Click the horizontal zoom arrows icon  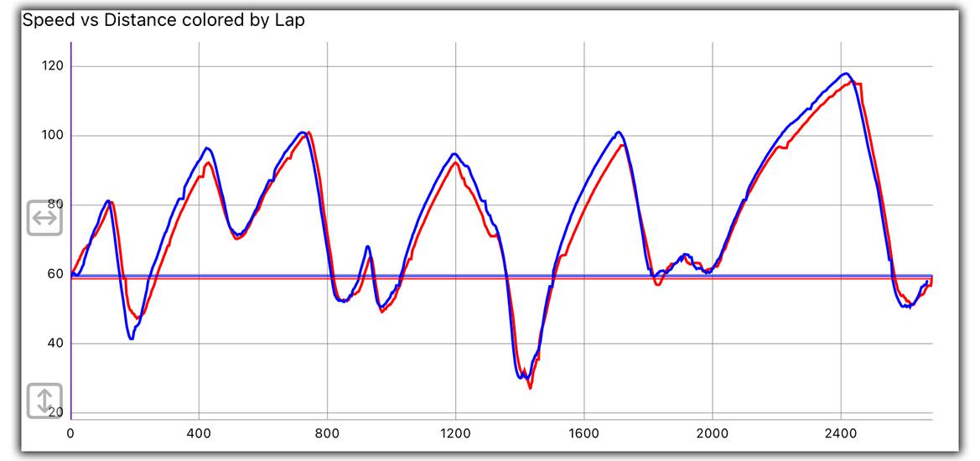coord(44,218)
